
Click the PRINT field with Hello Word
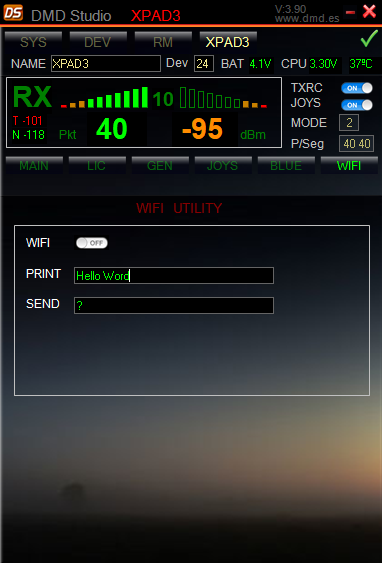[174, 275]
